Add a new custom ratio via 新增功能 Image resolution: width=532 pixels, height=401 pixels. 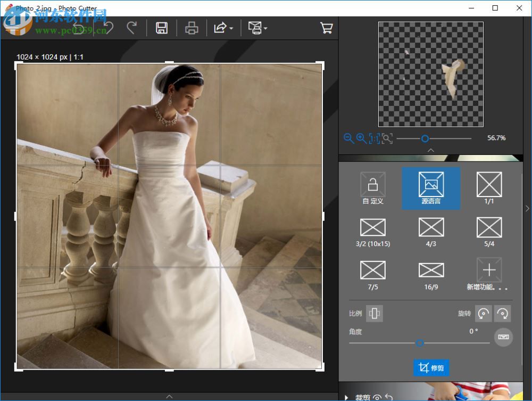[489, 272]
